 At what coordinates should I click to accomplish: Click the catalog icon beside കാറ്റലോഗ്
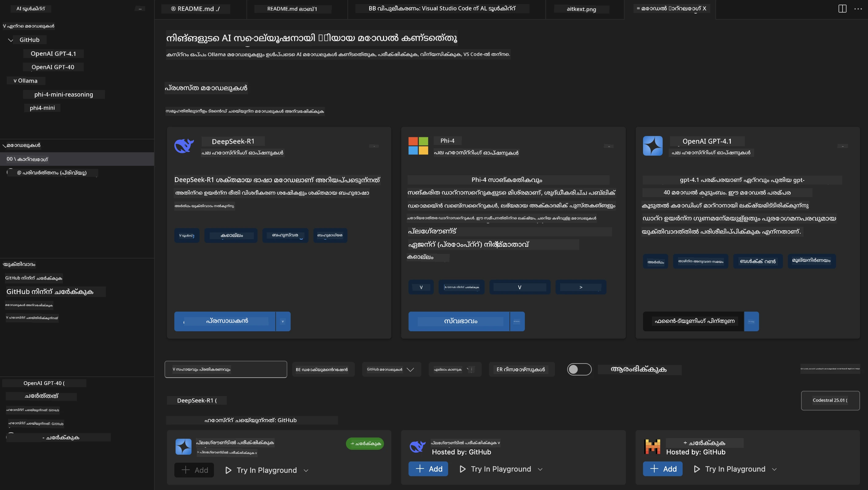click(10, 159)
